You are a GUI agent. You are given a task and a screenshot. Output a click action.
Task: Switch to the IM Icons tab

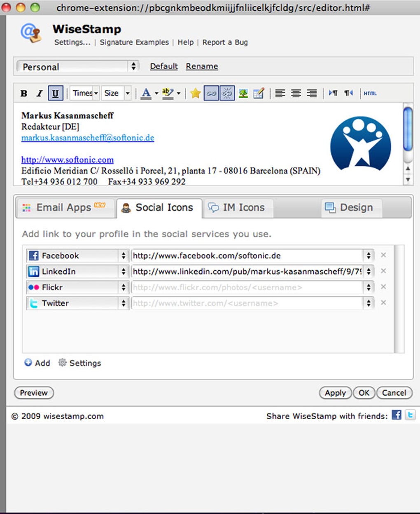[238, 207]
